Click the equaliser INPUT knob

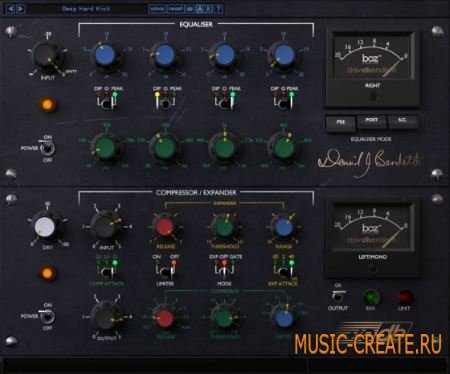click(x=46, y=56)
